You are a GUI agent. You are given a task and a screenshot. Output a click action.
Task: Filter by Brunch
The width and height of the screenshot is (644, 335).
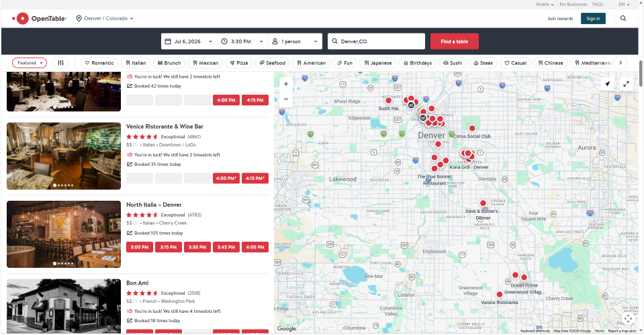click(x=169, y=63)
